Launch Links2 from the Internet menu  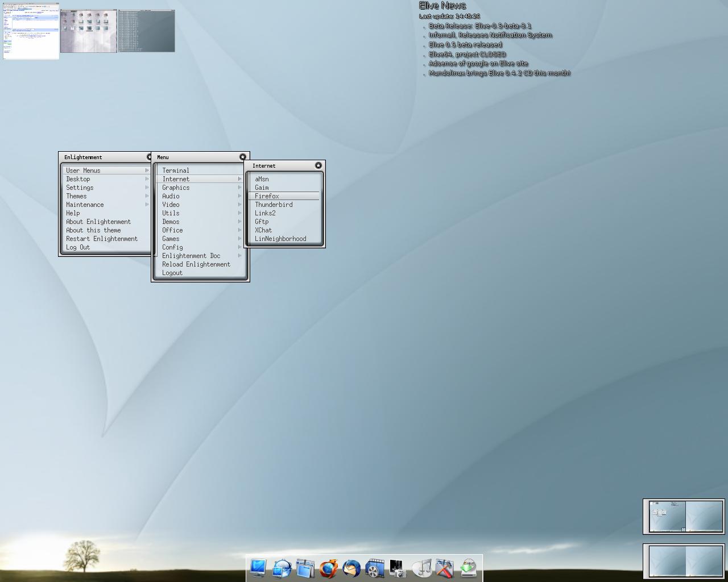click(x=284, y=213)
